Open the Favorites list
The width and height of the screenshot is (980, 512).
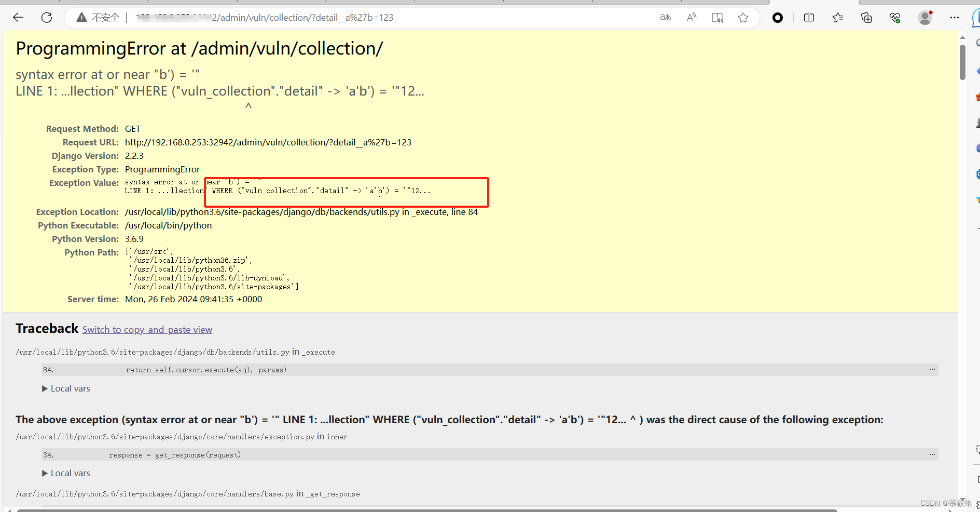[x=838, y=17]
